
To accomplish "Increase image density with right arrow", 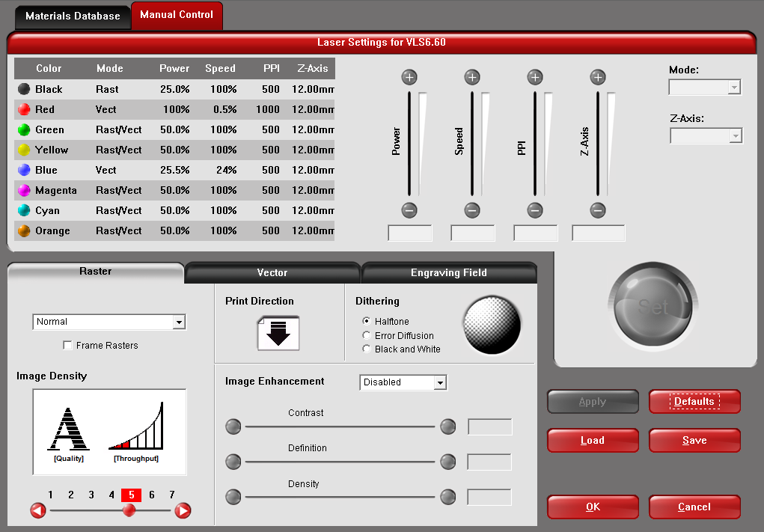I will 183,510.
